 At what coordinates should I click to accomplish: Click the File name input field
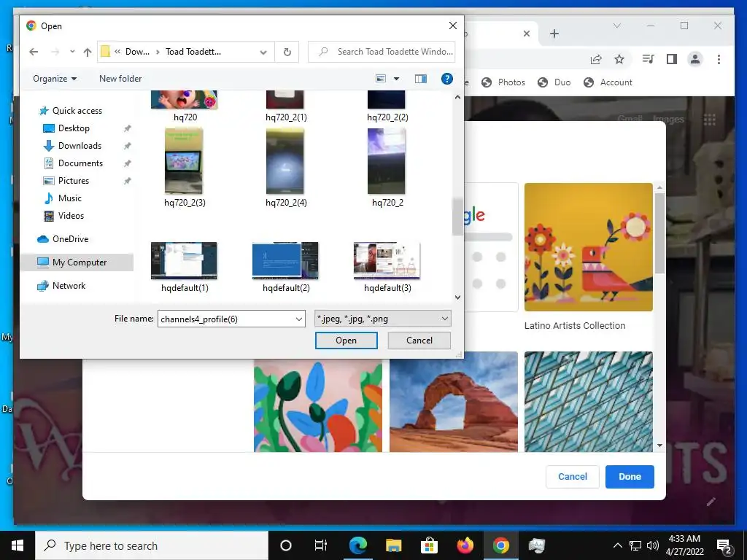(x=226, y=319)
